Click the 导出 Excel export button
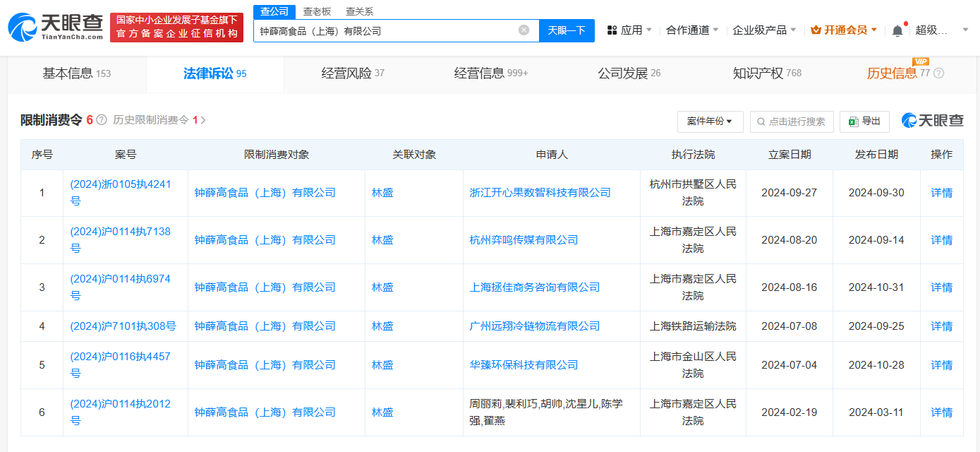Image resolution: width=980 pixels, height=452 pixels. tap(864, 121)
